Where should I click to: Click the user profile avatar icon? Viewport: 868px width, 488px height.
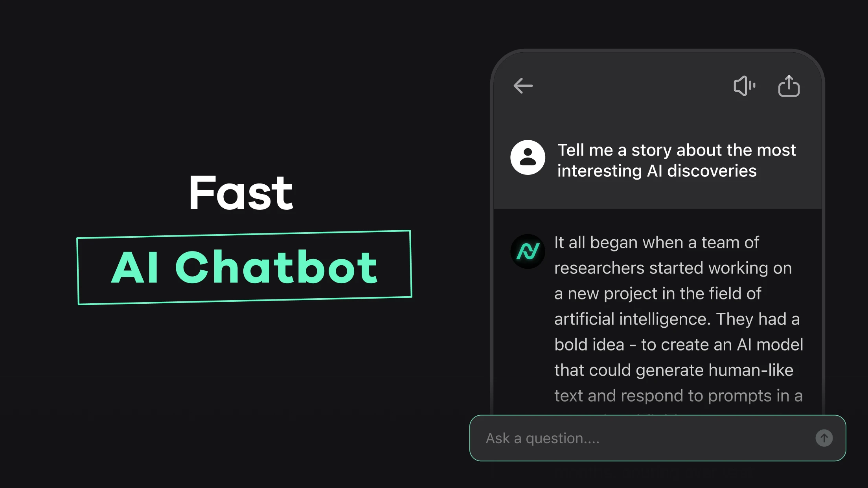528,157
